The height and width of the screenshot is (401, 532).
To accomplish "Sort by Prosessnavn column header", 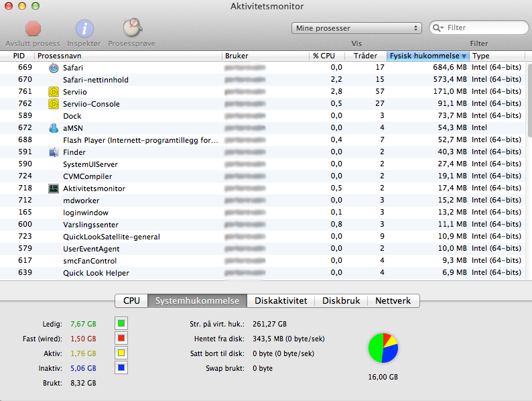I will [x=128, y=56].
